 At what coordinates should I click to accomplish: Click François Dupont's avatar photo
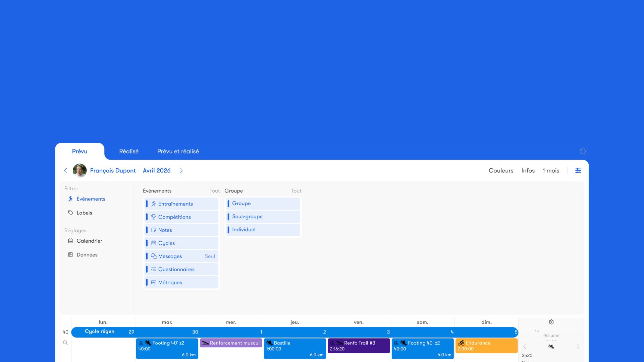80,171
